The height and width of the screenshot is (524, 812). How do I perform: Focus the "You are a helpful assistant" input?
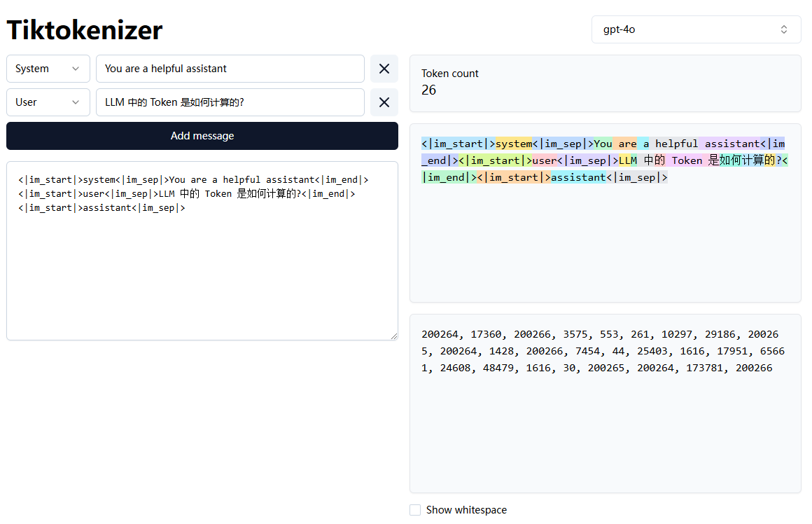tap(230, 69)
